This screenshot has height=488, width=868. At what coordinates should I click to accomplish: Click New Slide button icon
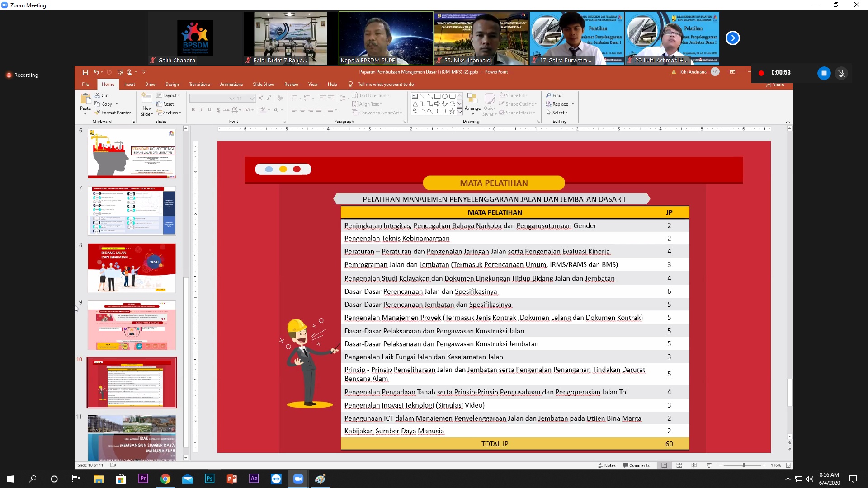click(147, 98)
